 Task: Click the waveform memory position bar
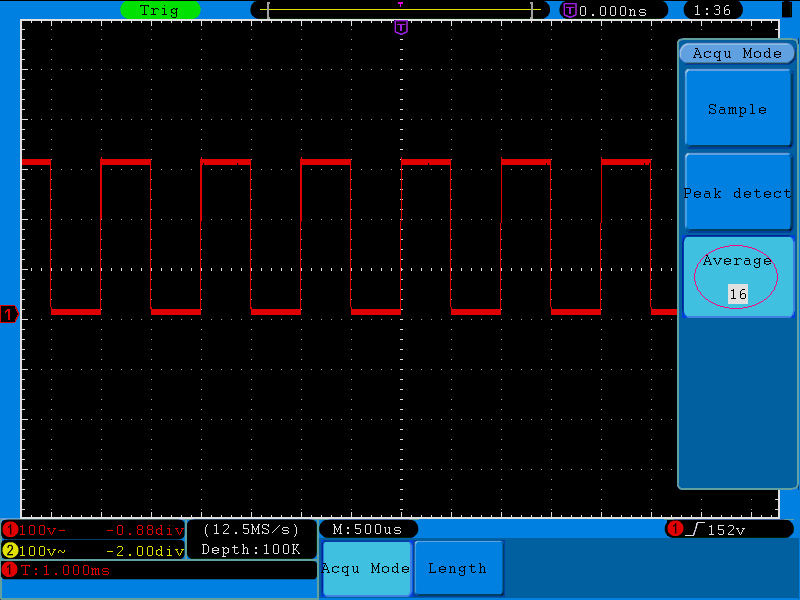point(400,10)
